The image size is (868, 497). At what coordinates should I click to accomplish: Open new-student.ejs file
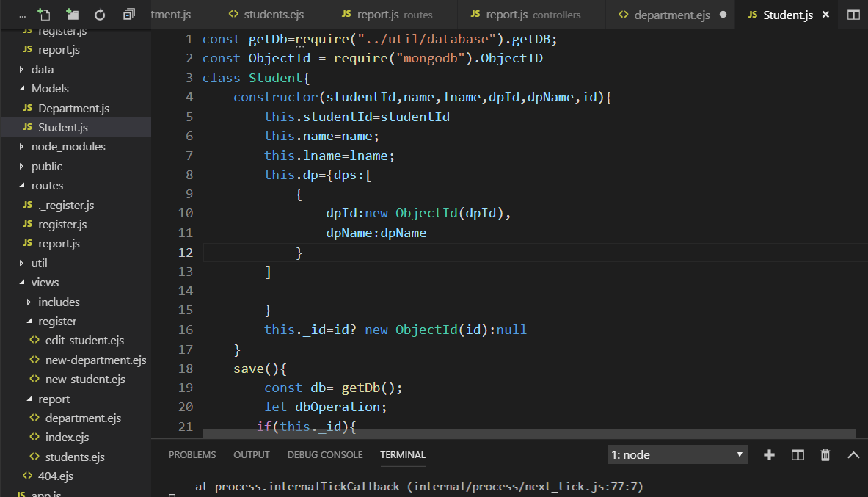click(x=76, y=380)
